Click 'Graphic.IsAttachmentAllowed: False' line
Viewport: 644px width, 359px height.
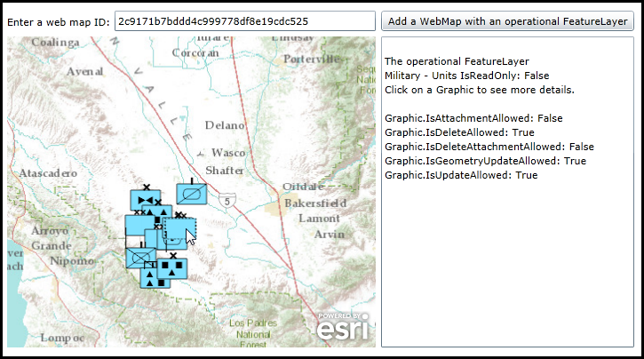coord(473,118)
